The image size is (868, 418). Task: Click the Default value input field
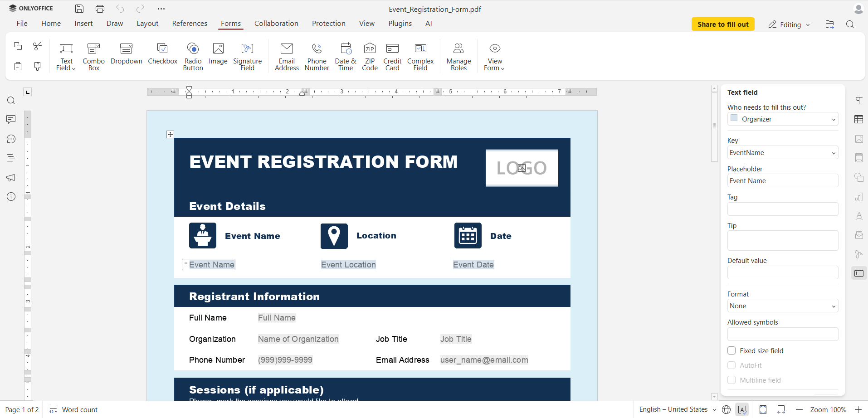(x=783, y=272)
